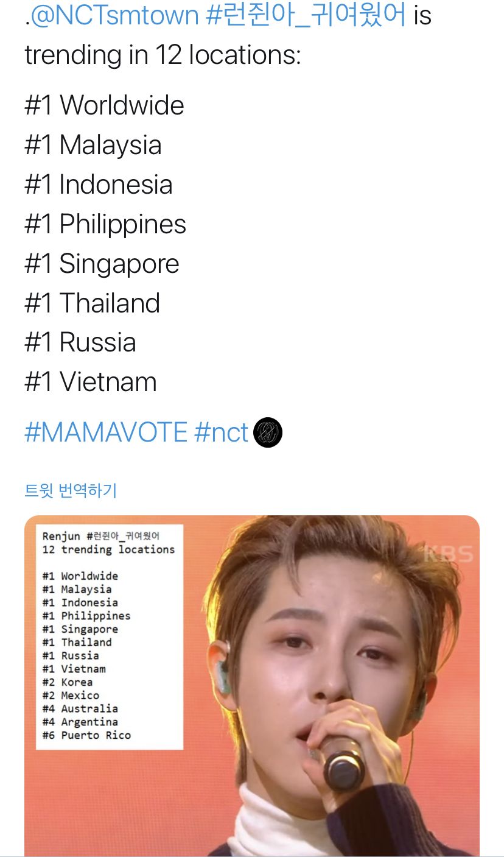Tap the "#1 Singapore" tweet line
The width and height of the screenshot is (504, 857).
102,264
